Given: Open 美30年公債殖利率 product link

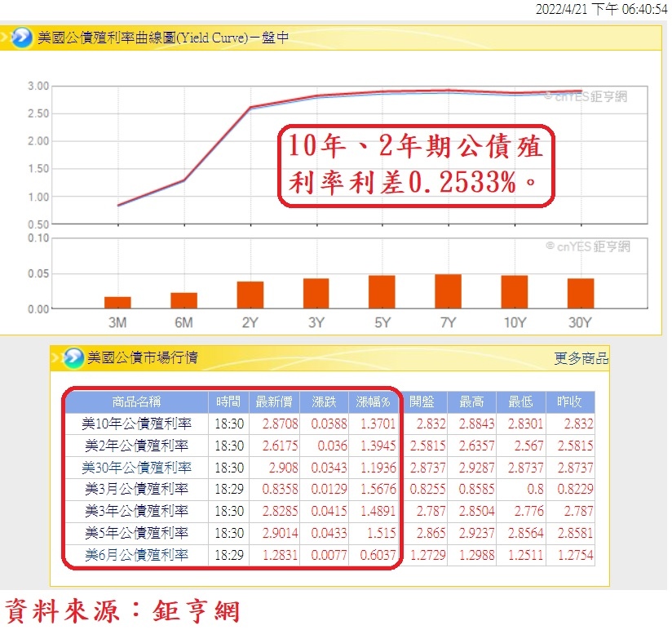Looking at the screenshot, I should click(x=137, y=468).
